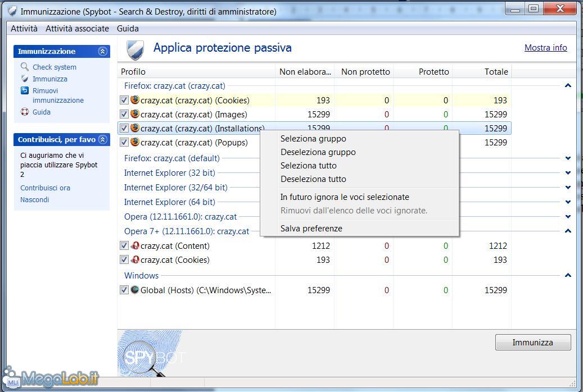Click the Check system magnifier icon
Image resolution: width=583 pixels, height=392 pixels.
pyautogui.click(x=25, y=67)
